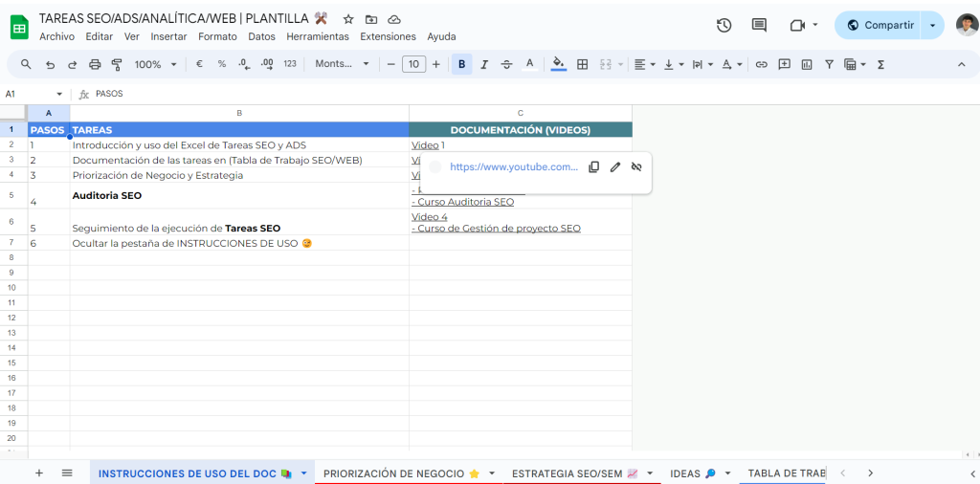The width and height of the screenshot is (980, 484).
Task: Open the Montserrat font dropdown
Action: [x=342, y=64]
